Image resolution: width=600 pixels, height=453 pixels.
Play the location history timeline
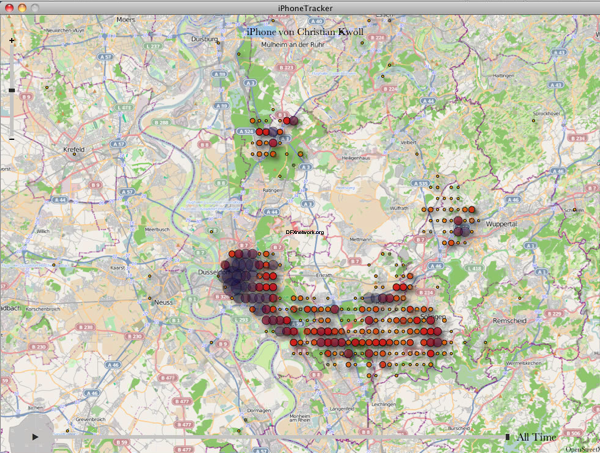[x=35, y=437]
